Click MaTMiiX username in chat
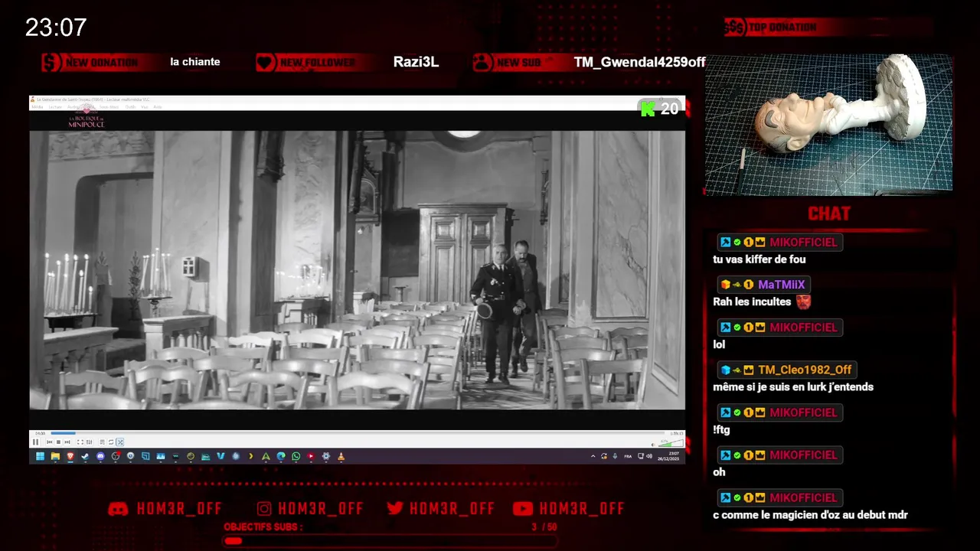Screen dimensions: 980x551 pos(781,285)
